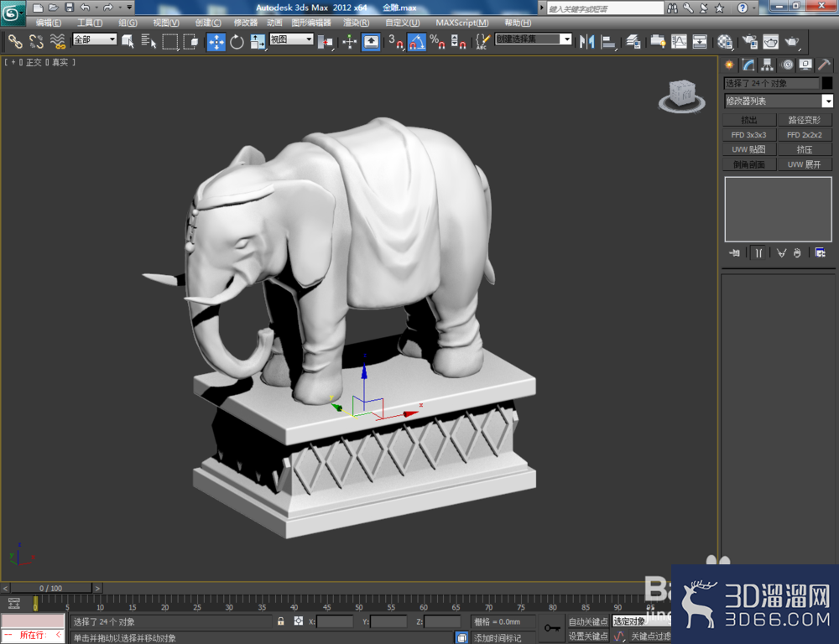The image size is (839, 644).
Task: Click Configure Modifier Sets icon
Action: [x=821, y=252]
